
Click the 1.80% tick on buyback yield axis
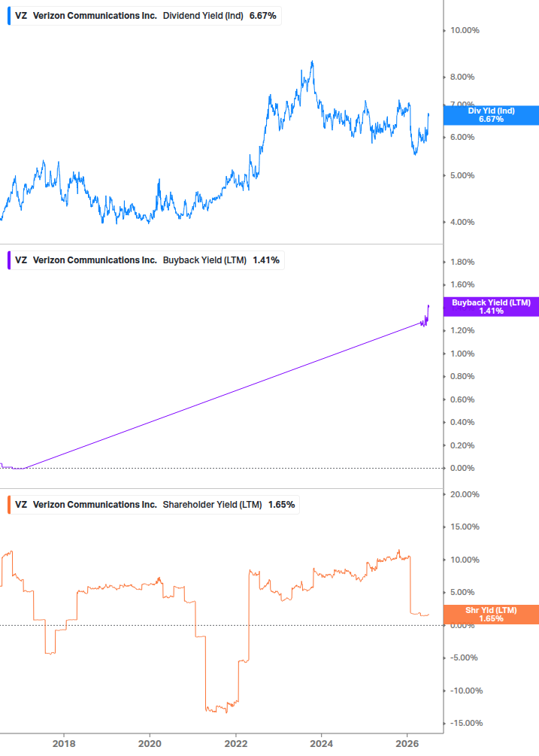462,263
